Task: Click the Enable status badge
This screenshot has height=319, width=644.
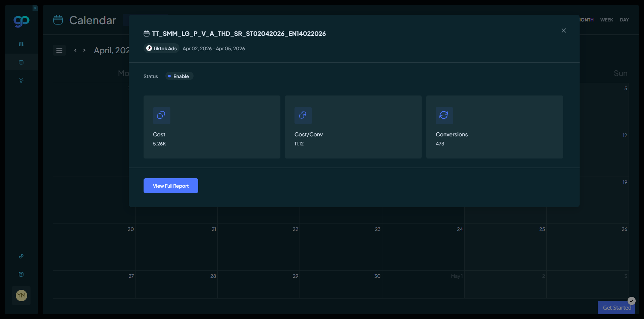Action: tap(179, 76)
